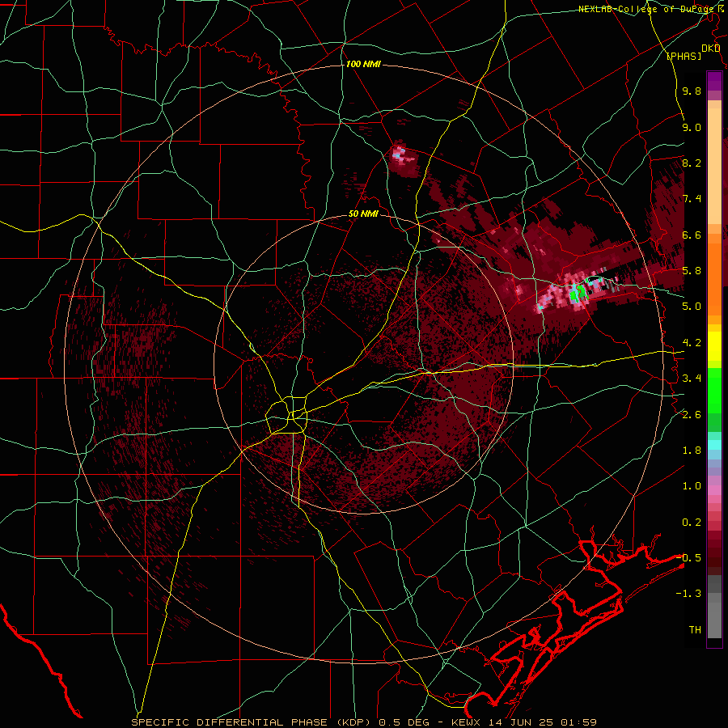Click the 1.8 scale value
Image resolution: width=728 pixels, height=728 pixels.
[692, 451]
